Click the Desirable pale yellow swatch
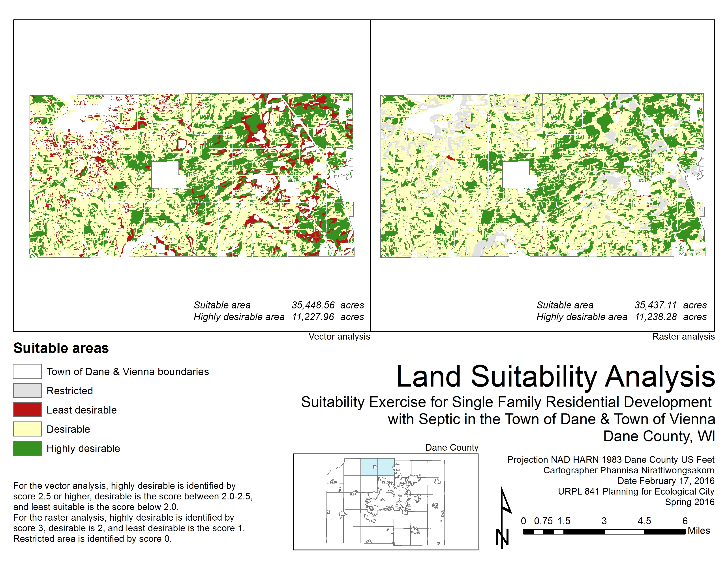Viewport: 728px width, 563px height. pyautogui.click(x=27, y=429)
